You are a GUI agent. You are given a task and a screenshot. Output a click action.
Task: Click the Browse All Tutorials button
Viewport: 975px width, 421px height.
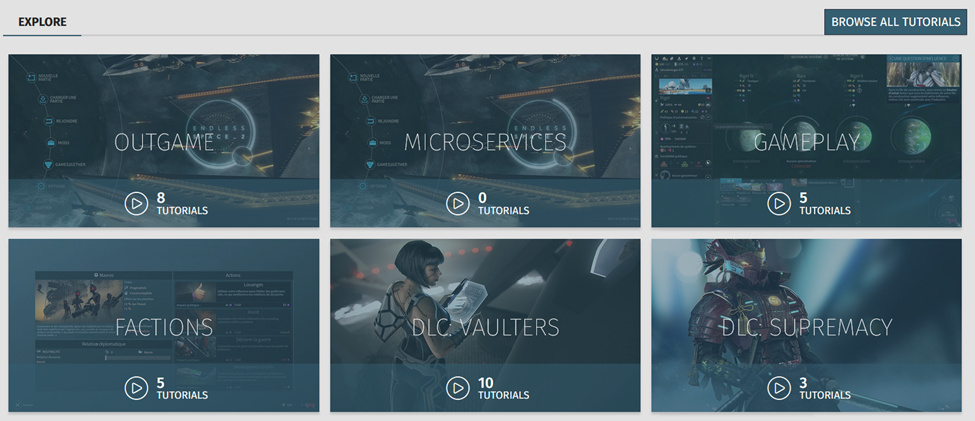coord(895,22)
